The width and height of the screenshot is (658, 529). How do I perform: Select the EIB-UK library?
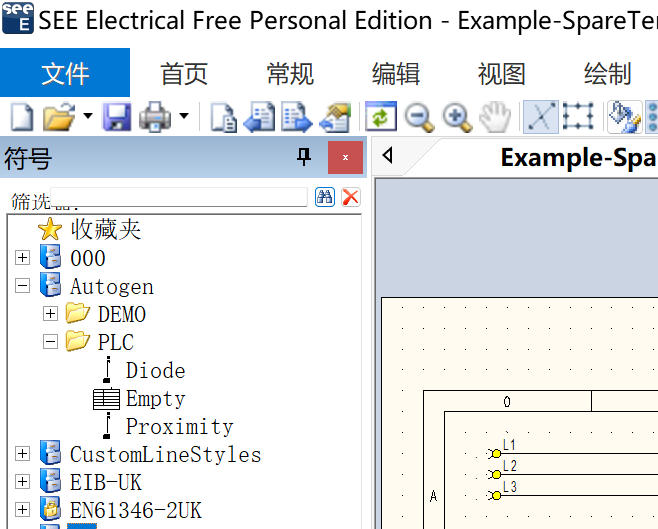point(106,482)
